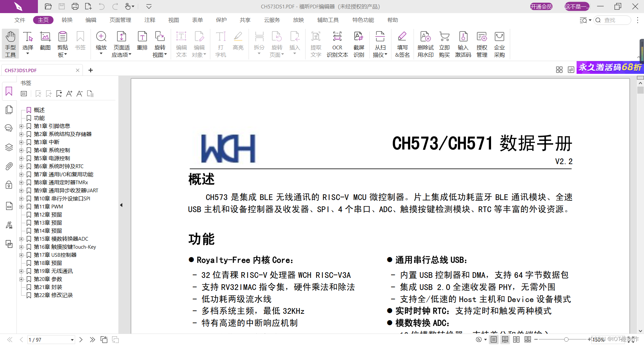Select the 概述 bookmark
The image size is (644, 345).
pyautogui.click(x=39, y=110)
